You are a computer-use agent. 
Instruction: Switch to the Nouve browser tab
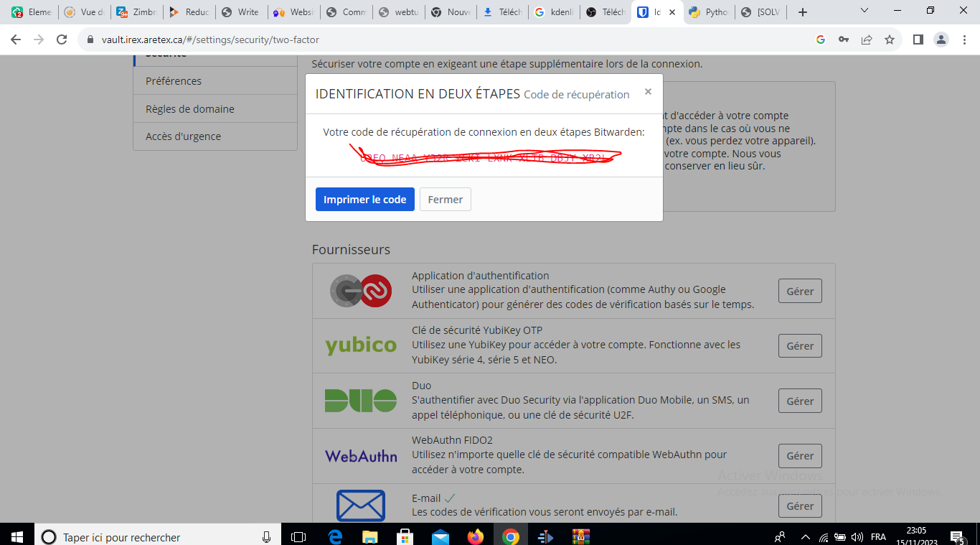pos(451,12)
